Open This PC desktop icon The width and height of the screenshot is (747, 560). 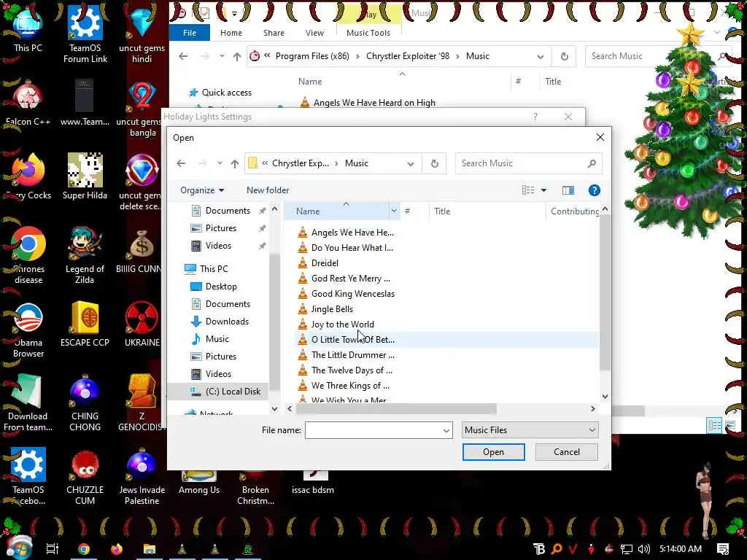pos(28,31)
